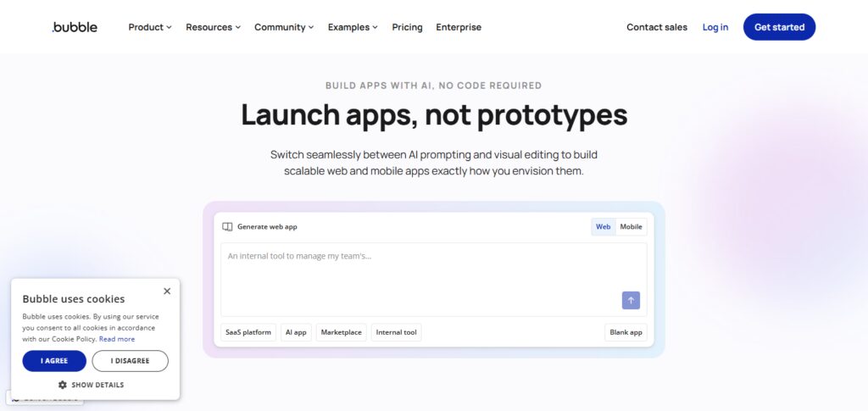The width and height of the screenshot is (868, 411).
Task: Pick the Marketplace suggestion chip
Action: (341, 332)
